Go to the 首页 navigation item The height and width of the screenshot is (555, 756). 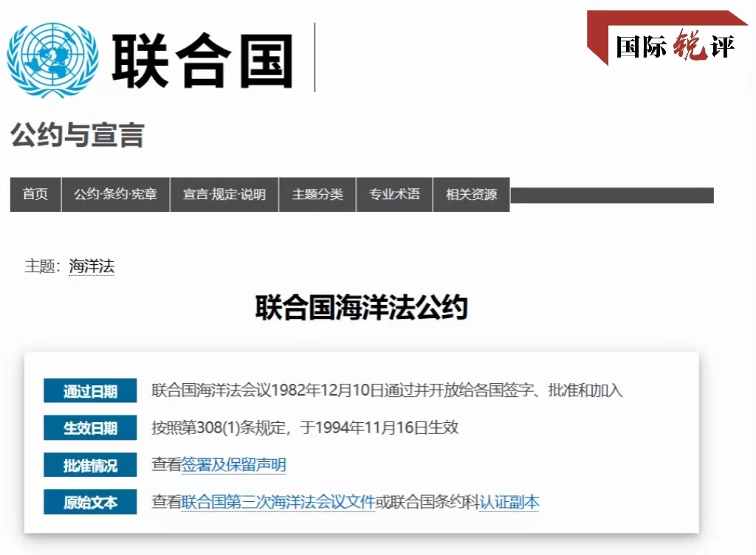35,194
